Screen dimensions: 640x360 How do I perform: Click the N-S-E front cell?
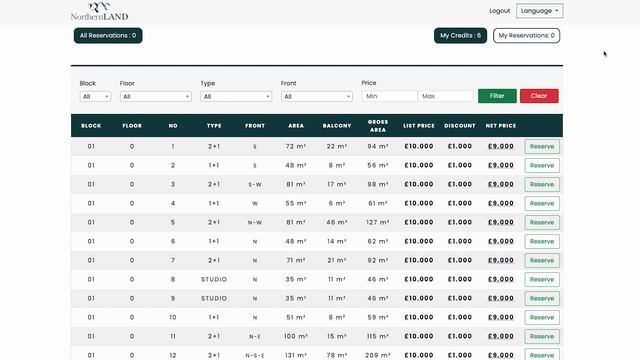point(255,356)
